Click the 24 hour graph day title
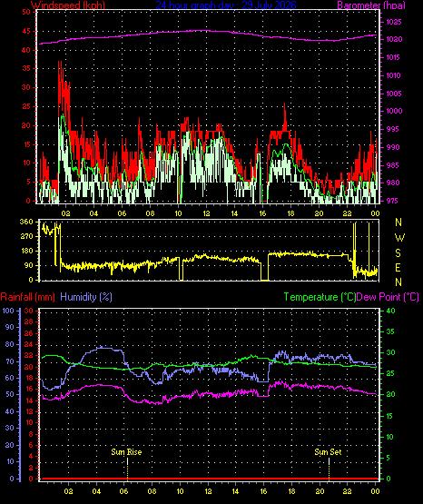The width and height of the screenshot is (423, 504). coord(226,5)
